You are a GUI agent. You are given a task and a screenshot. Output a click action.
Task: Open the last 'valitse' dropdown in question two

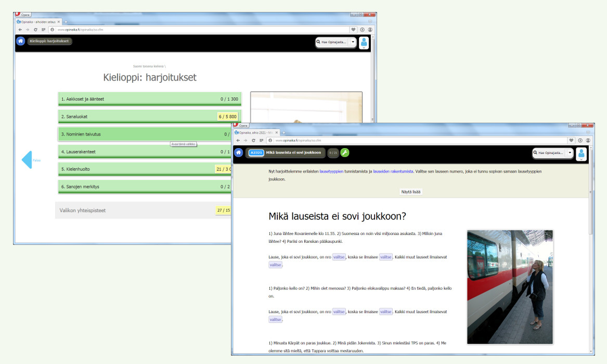275,319
